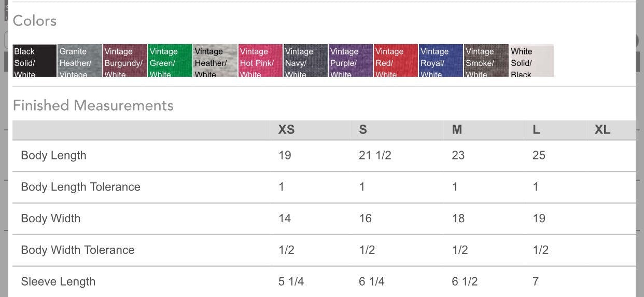
Task: Click the M size column header
Action: tap(457, 130)
